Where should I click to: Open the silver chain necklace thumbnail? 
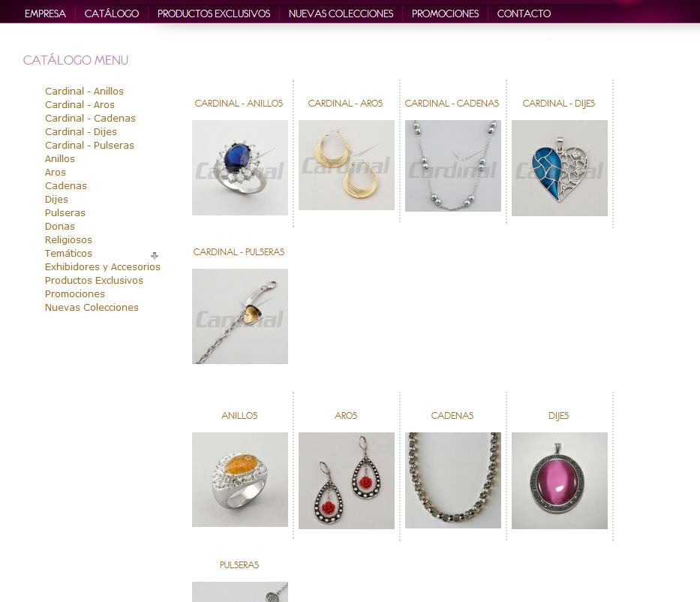click(x=452, y=480)
